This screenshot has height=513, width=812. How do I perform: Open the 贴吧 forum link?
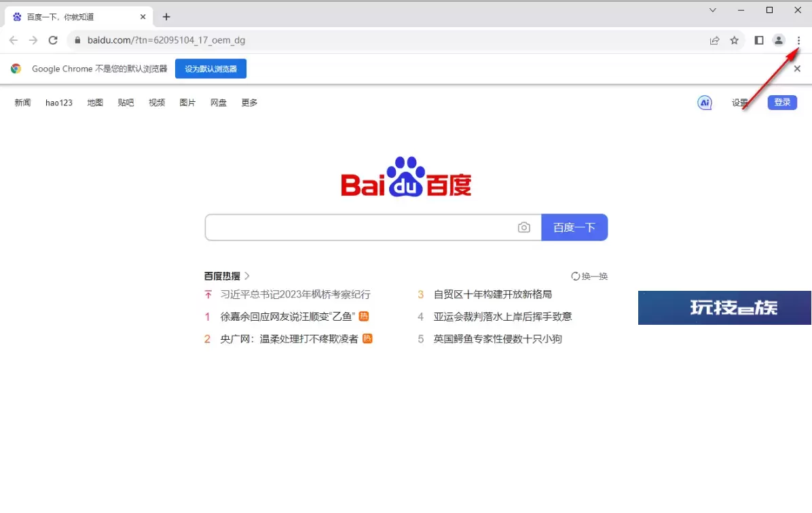[x=126, y=103]
